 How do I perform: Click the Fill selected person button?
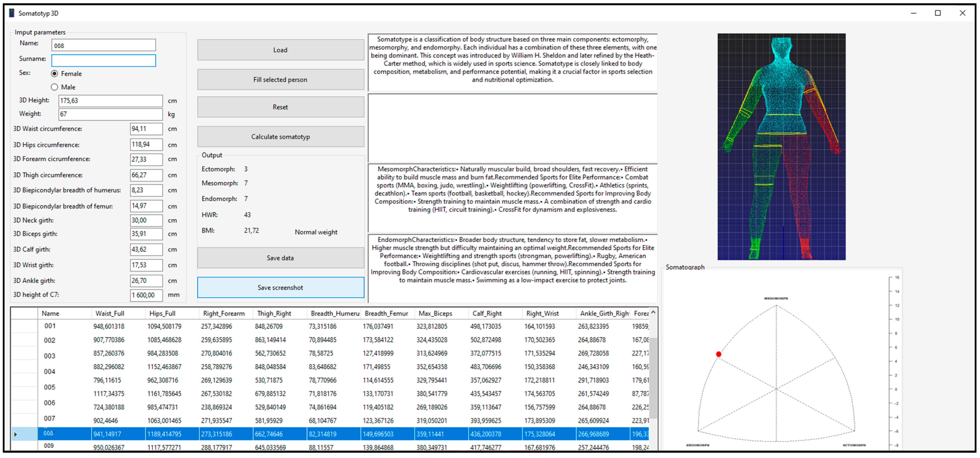[x=280, y=79]
